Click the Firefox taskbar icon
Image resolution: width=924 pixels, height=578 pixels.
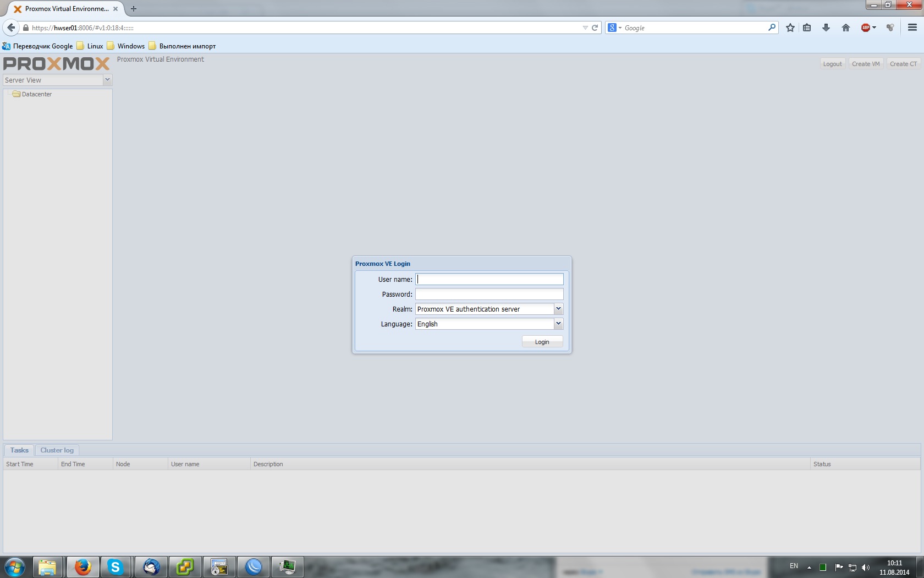82,566
